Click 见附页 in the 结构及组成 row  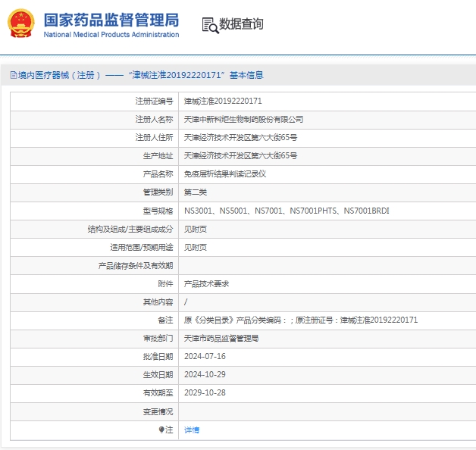coord(196,229)
